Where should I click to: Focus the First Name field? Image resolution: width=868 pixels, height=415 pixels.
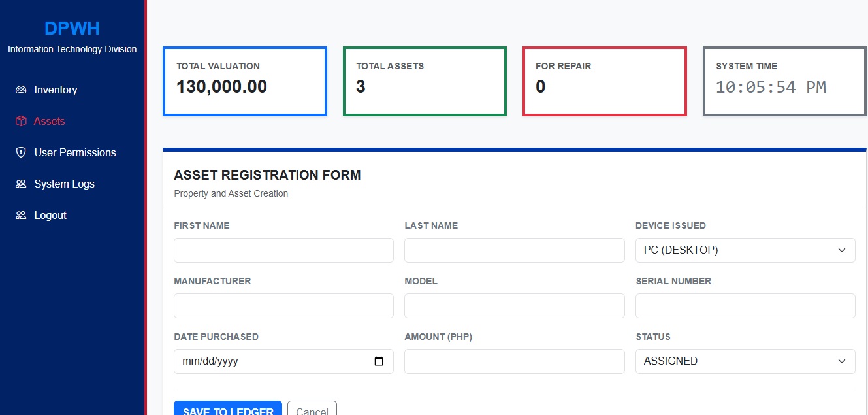pos(283,250)
